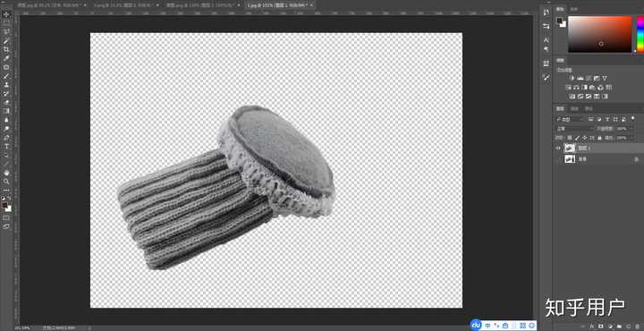Open the layer opacity slider arrow
The image size is (644, 331).
pyautogui.click(x=631, y=129)
